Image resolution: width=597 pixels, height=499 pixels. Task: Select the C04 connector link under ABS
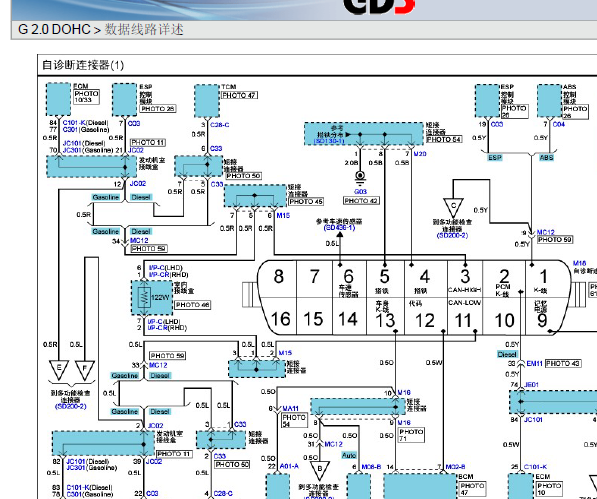pyautogui.click(x=559, y=124)
